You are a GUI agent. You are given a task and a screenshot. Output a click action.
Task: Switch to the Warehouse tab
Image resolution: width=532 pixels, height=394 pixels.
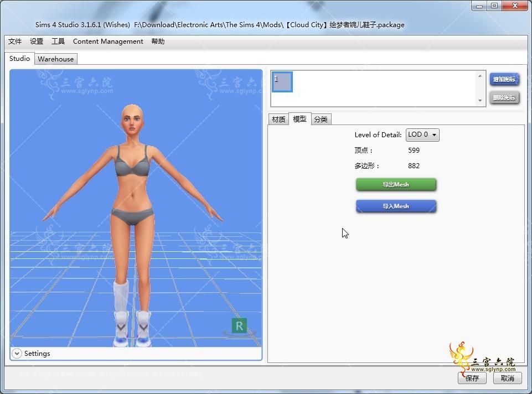(56, 59)
